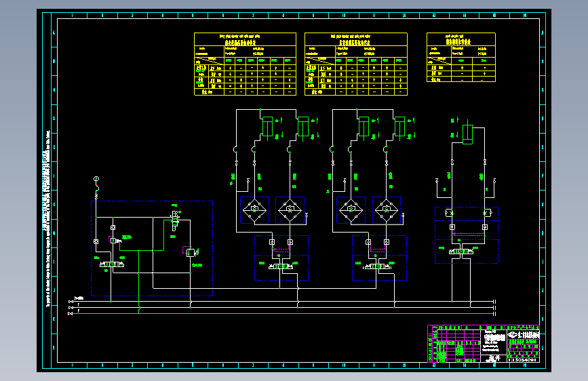This screenshot has width=588, height=381.
Task: Select directional valve in left dashed block
Action: click(112, 264)
